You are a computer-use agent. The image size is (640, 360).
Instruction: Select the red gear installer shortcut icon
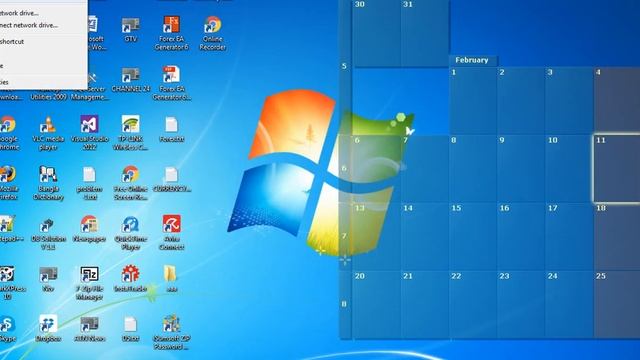131,278
